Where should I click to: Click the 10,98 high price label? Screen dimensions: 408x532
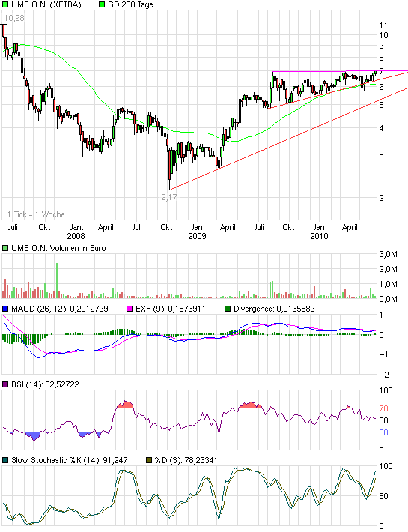[x=14, y=18]
